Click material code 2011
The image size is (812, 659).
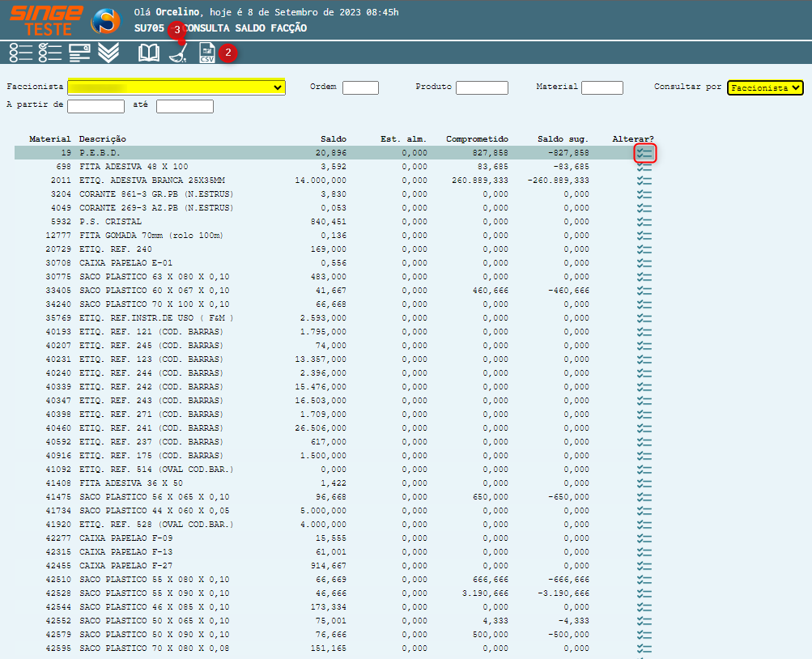pyautogui.click(x=61, y=181)
